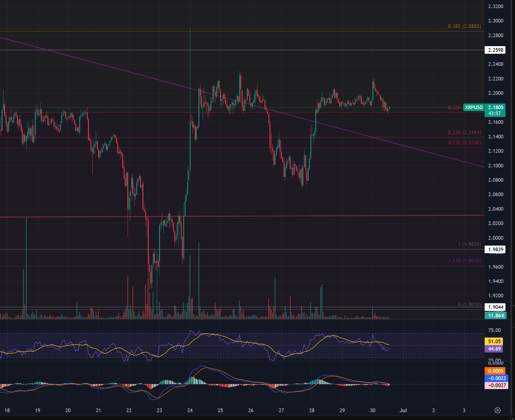The width and height of the screenshot is (515, 420).
Task: Click the 18 date label on time axis
Action: tap(7, 410)
